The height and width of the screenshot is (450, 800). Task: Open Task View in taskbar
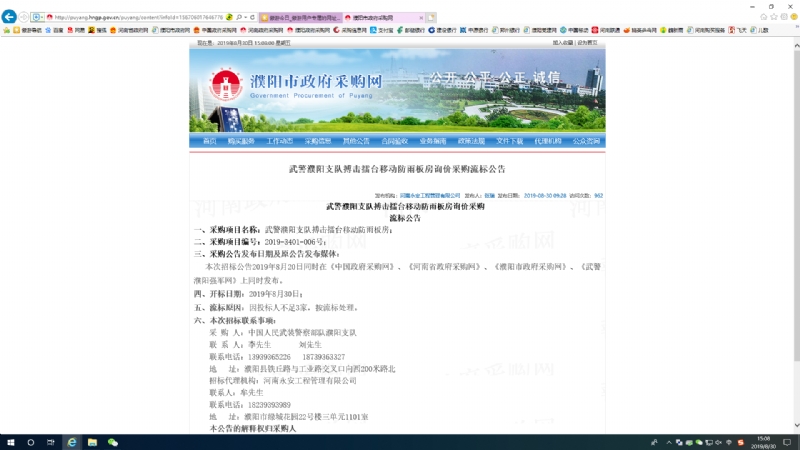pyautogui.click(x=51, y=442)
